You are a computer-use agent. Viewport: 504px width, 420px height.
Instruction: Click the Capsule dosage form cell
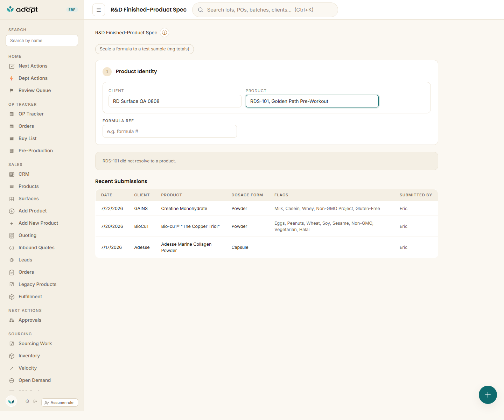[240, 247]
